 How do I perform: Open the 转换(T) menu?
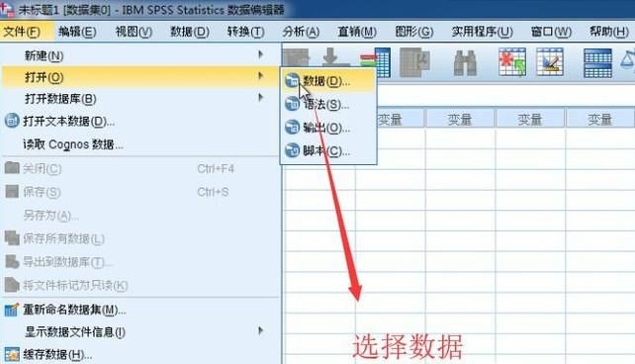click(x=246, y=32)
